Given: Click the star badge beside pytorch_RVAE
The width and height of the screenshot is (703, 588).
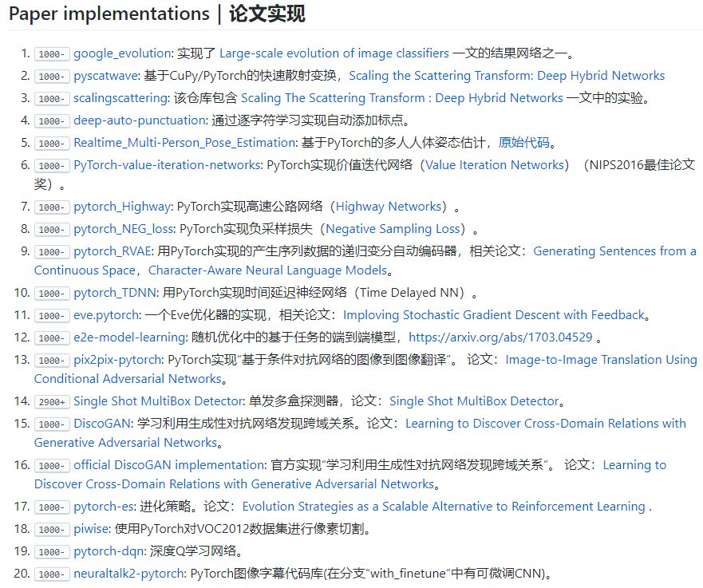Looking at the screenshot, I should 52,252.
